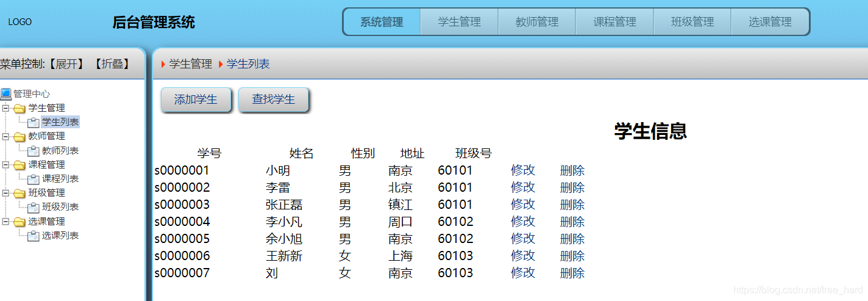Screen dimensions: 868x301
Task: Click 修改 for student 余小旭
Action: click(523, 239)
